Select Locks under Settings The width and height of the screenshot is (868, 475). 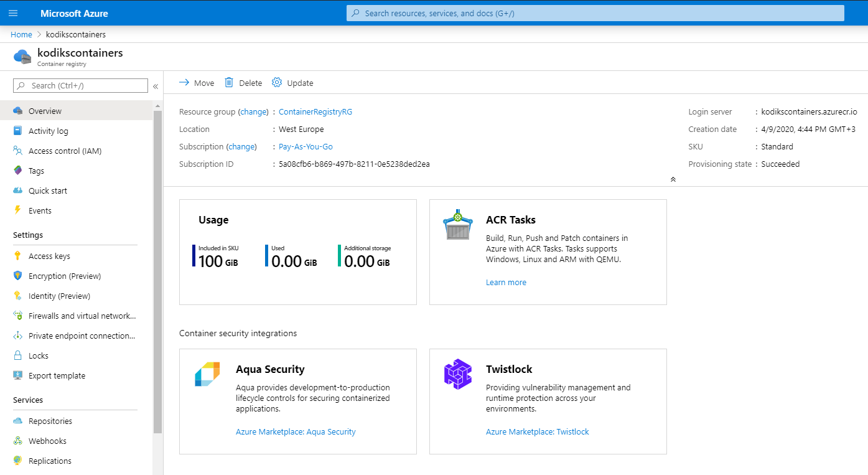37,355
